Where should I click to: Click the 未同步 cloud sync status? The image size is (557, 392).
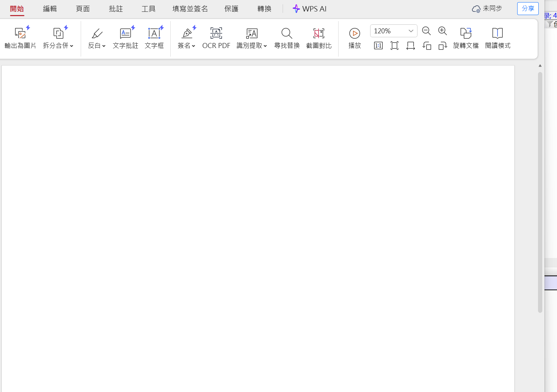pyautogui.click(x=487, y=8)
